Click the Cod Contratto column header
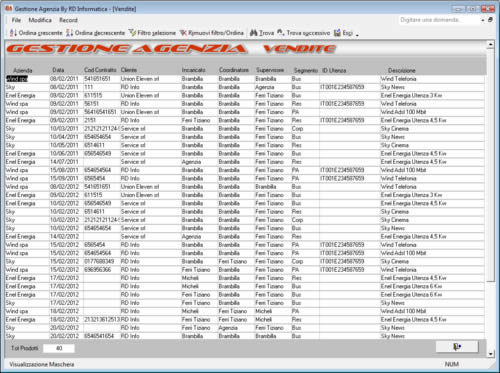Screen dimensions: 500x373 (x=100, y=70)
